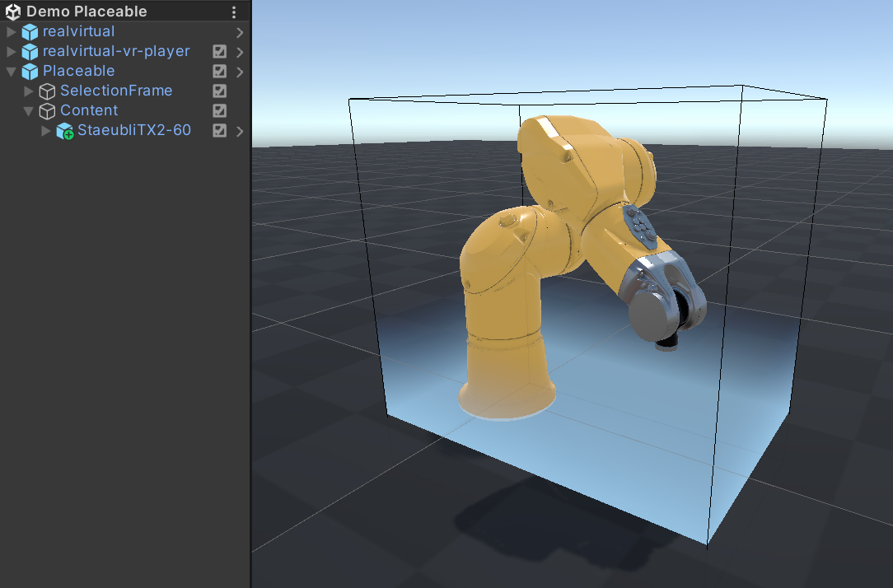Toggle the Content row checkbox
Screen dimensions: 893x588
pyautogui.click(x=220, y=111)
